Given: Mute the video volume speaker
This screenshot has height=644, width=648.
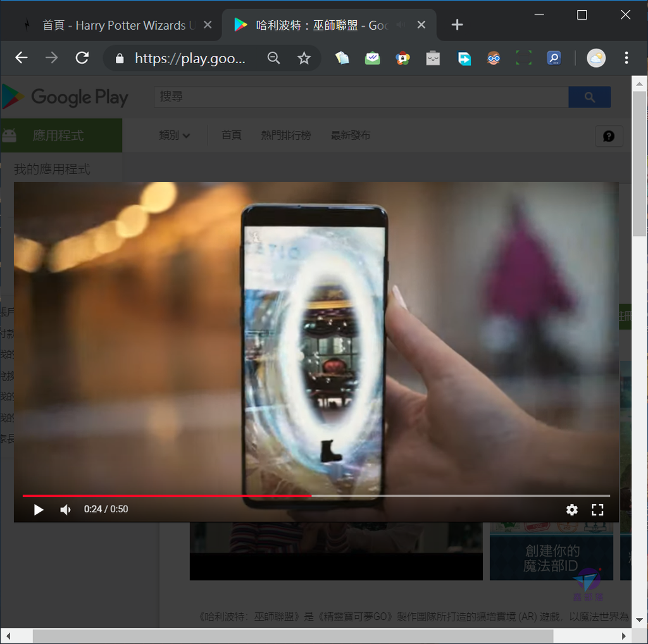Looking at the screenshot, I should click(x=65, y=510).
